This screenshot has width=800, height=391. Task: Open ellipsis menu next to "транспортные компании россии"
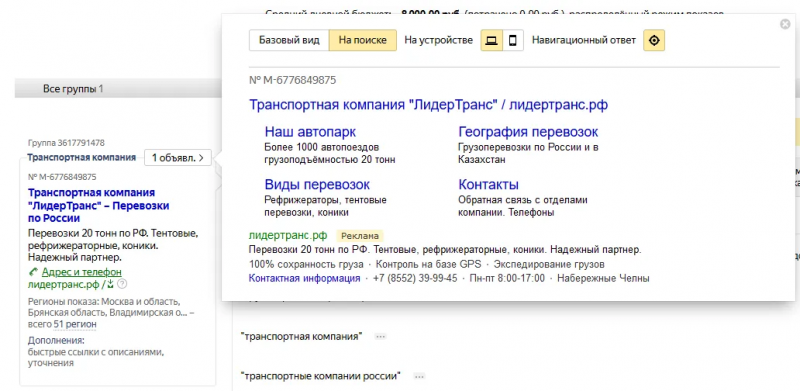point(419,377)
